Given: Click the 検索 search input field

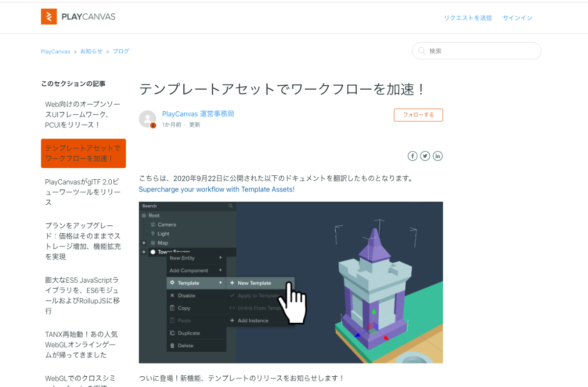Looking at the screenshot, I should pos(476,51).
